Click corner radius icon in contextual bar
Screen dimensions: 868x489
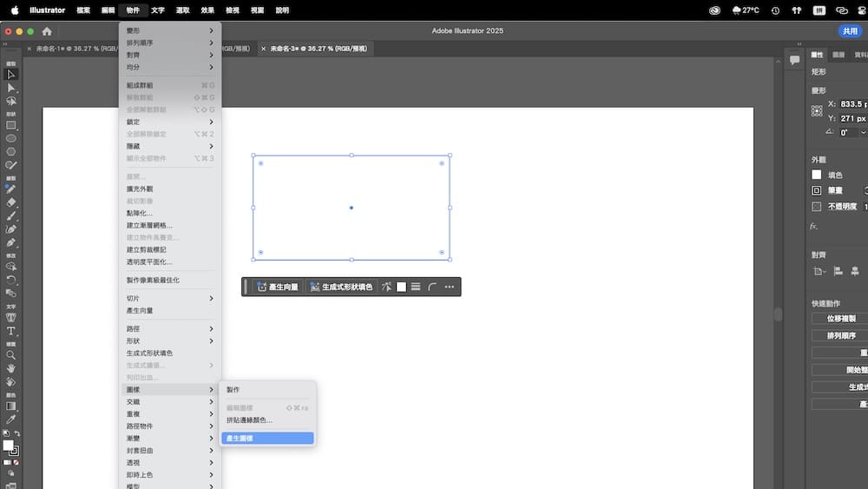pyautogui.click(x=432, y=287)
